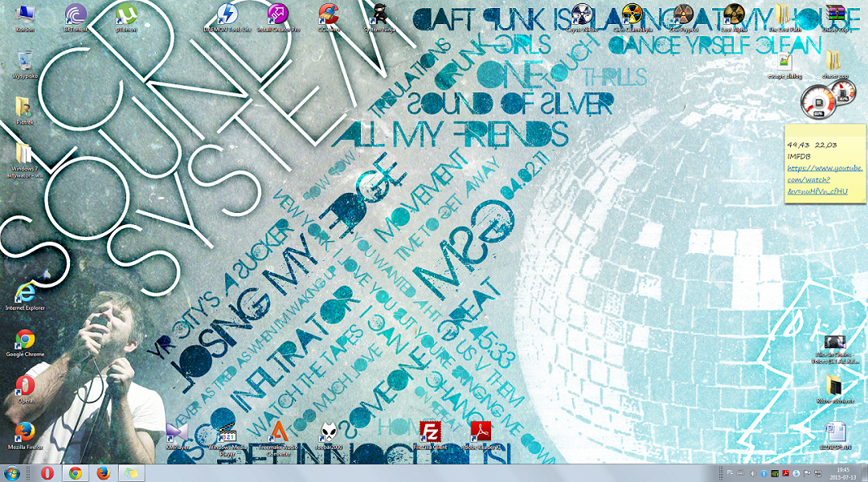
Task: Open the Action Center flag icon
Action: click(807, 474)
